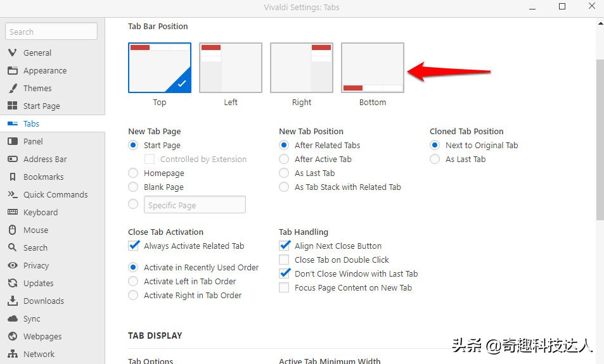Toggle Controlled by Extension checkbox
This screenshot has height=364, width=604.
150,159
